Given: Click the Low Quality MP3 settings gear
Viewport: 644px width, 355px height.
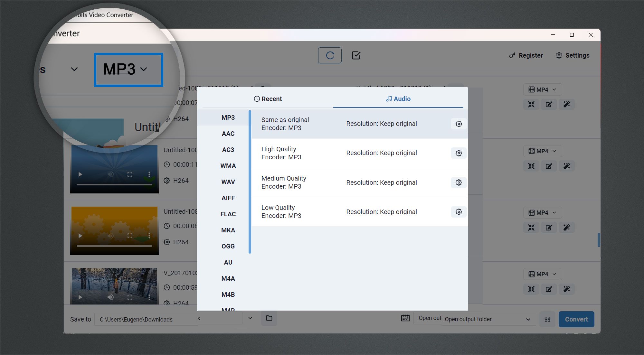Looking at the screenshot, I should point(458,211).
